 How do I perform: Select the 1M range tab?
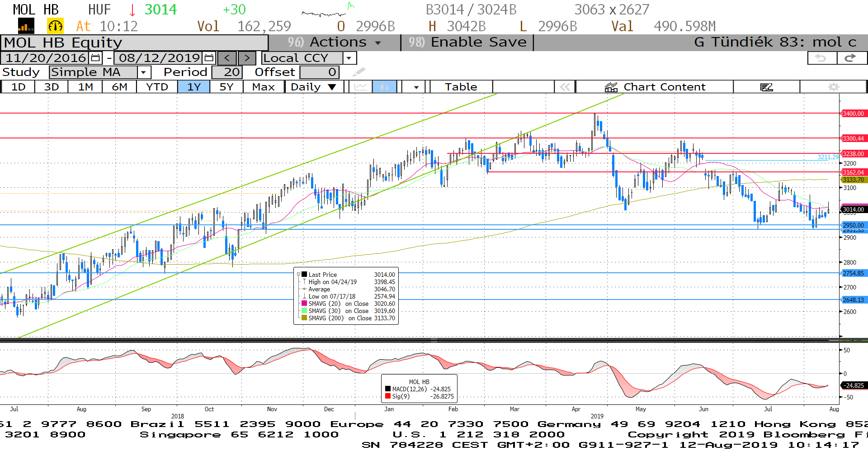click(x=85, y=86)
